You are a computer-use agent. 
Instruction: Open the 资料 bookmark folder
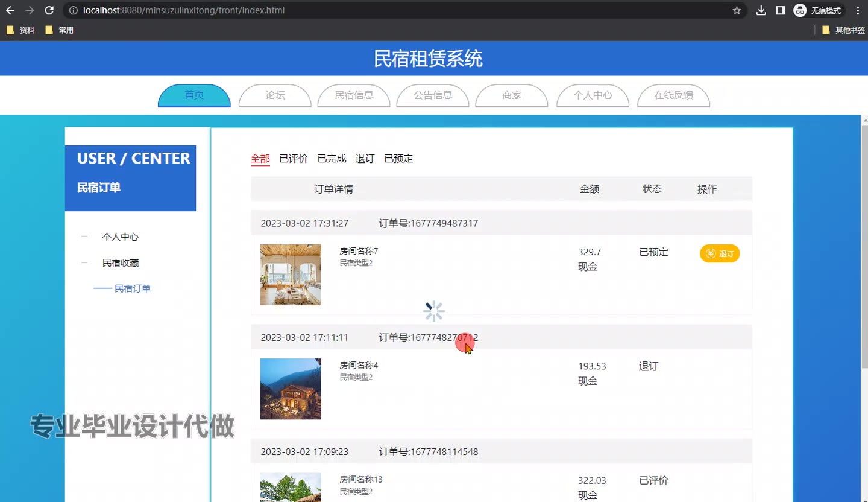(20, 30)
